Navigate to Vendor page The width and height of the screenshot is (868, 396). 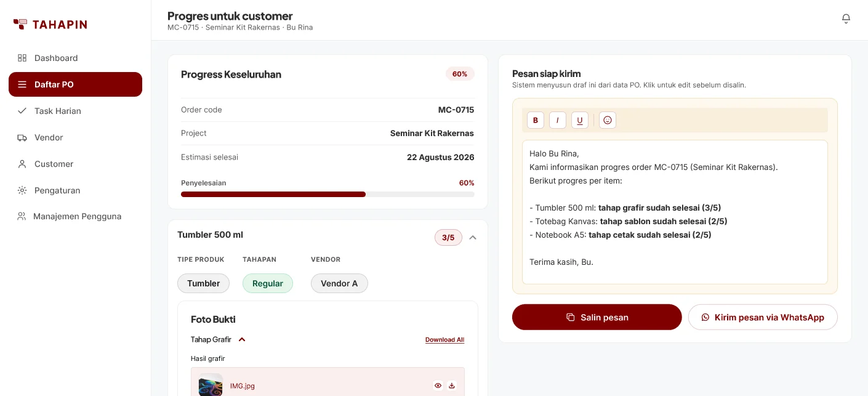point(75,137)
